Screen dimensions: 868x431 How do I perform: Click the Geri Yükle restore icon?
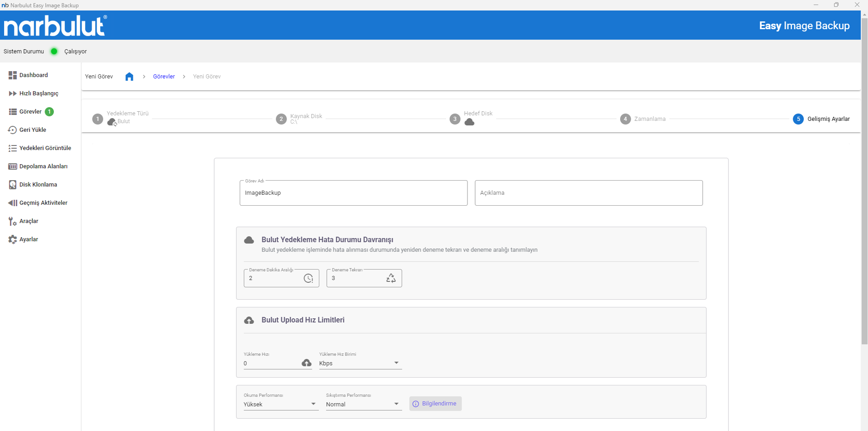coord(12,130)
